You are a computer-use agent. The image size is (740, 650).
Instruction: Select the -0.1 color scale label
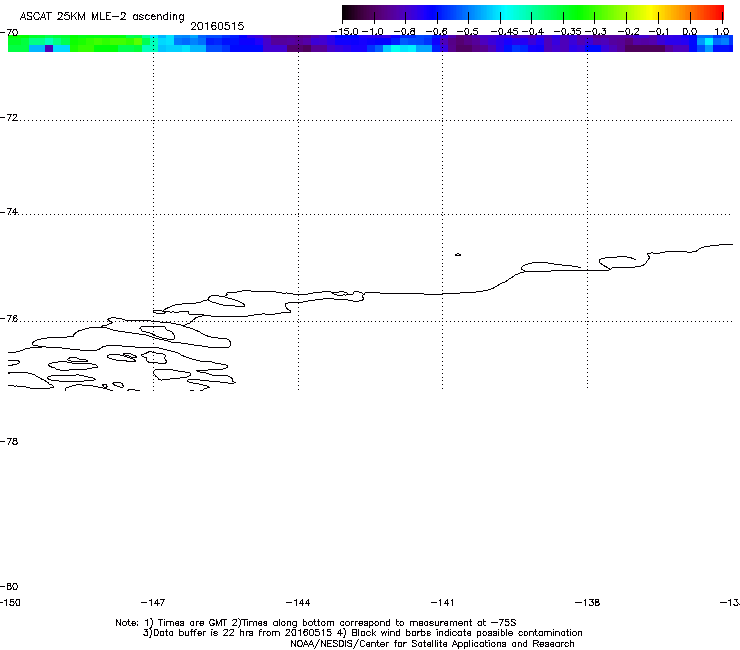(659, 32)
